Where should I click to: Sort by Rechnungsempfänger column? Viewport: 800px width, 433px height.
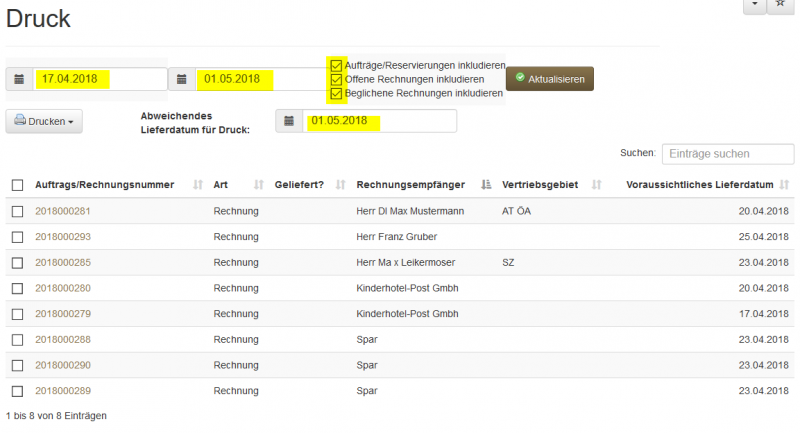pyautogui.click(x=486, y=185)
